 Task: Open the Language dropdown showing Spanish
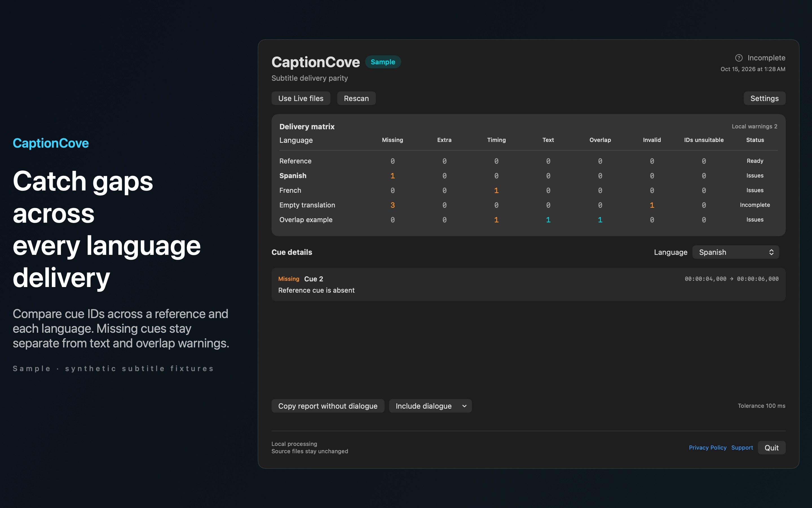coord(736,252)
